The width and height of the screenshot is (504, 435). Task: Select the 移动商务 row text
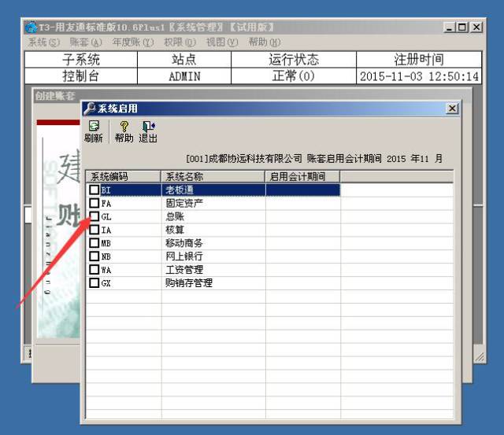click(184, 243)
